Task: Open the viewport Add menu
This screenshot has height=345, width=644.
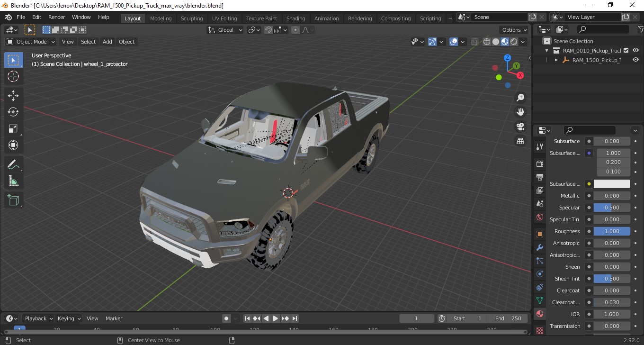Action: point(107,42)
